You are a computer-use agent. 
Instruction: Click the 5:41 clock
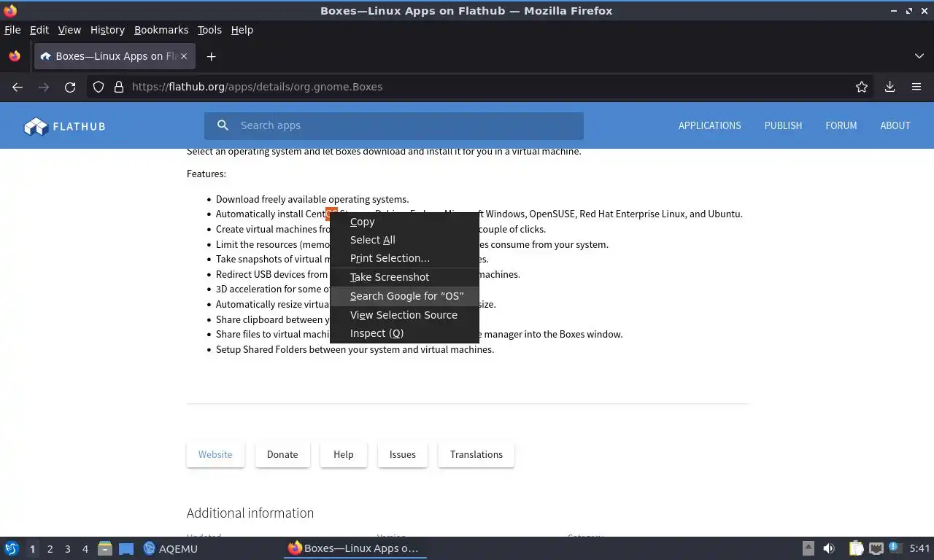click(x=919, y=548)
